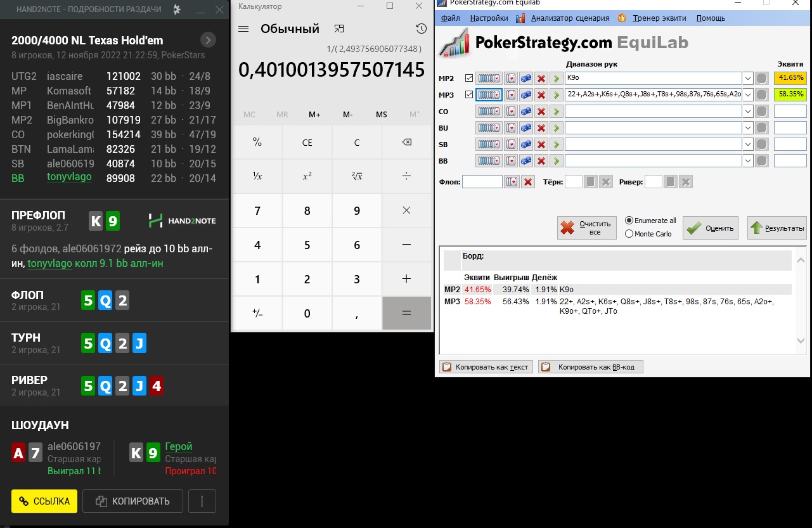812x528 pixels.
Task: Click Calculator square root key
Action: (357, 176)
